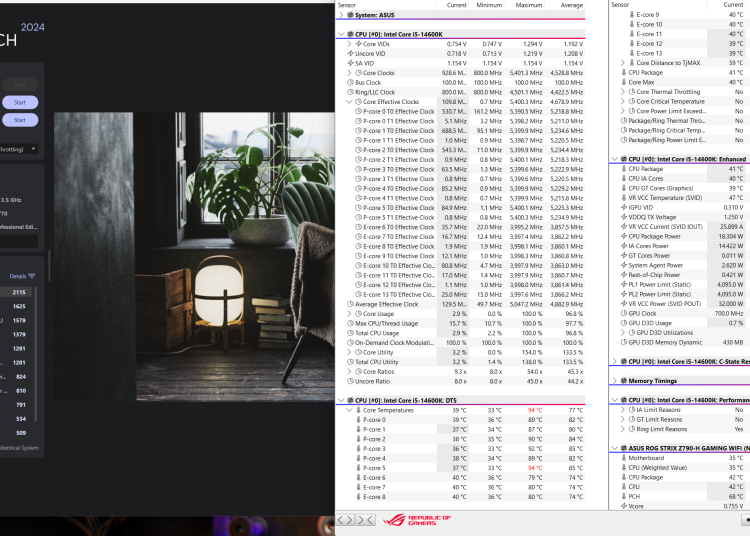Viewport: 750px width, 536px height.
Task: Collapse the Core Effective Clocks tree
Action: tap(350, 102)
